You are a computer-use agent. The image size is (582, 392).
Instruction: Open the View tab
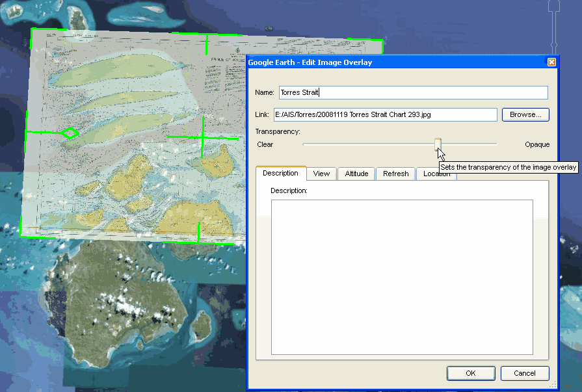pos(321,174)
